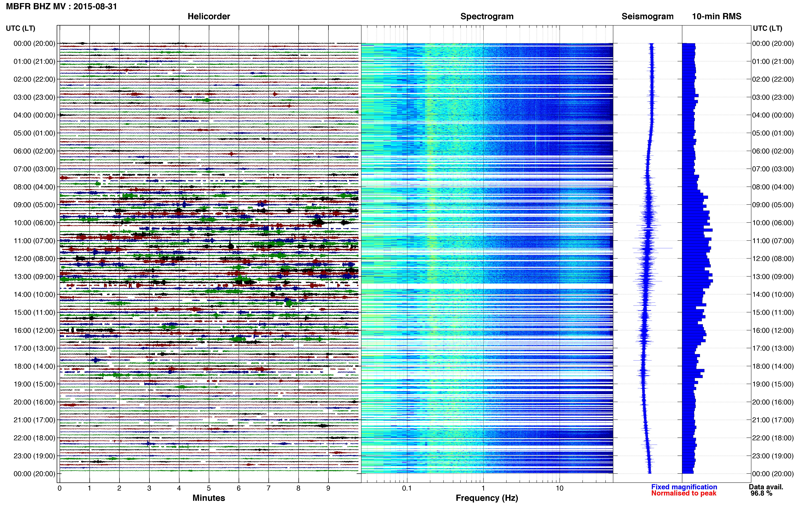Click the blue 'Fixed magnification' legend text
This screenshot has height=508, width=812.
[x=684, y=487]
